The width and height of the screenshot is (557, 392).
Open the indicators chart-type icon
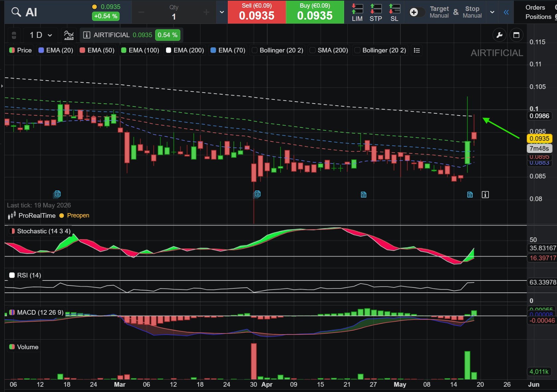coord(69,35)
